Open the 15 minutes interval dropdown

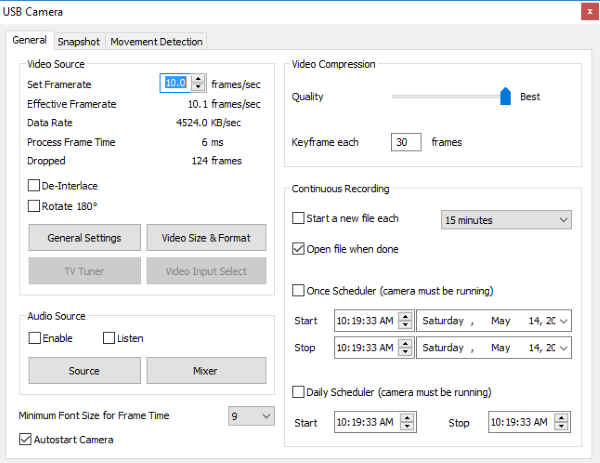506,219
